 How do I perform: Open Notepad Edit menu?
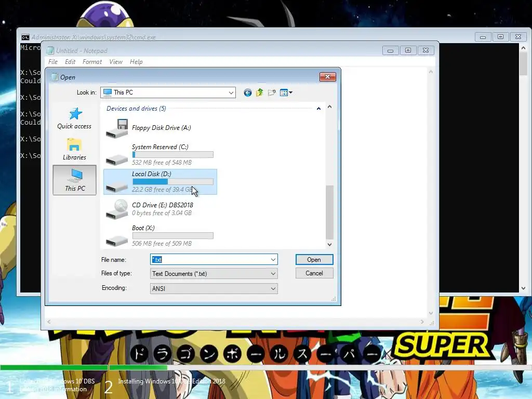[70, 62]
